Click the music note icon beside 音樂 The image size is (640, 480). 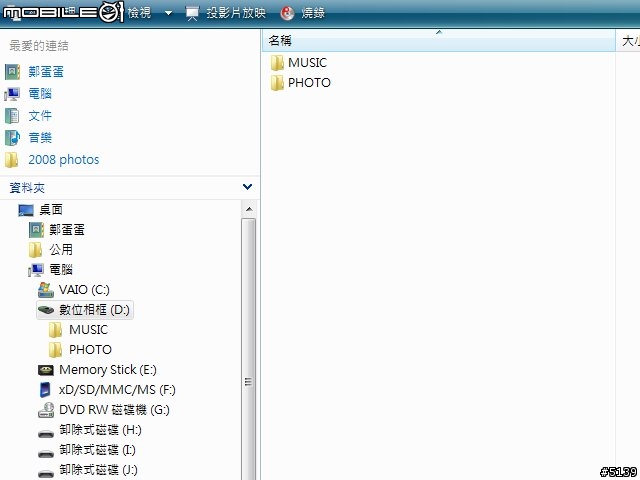pos(12,138)
